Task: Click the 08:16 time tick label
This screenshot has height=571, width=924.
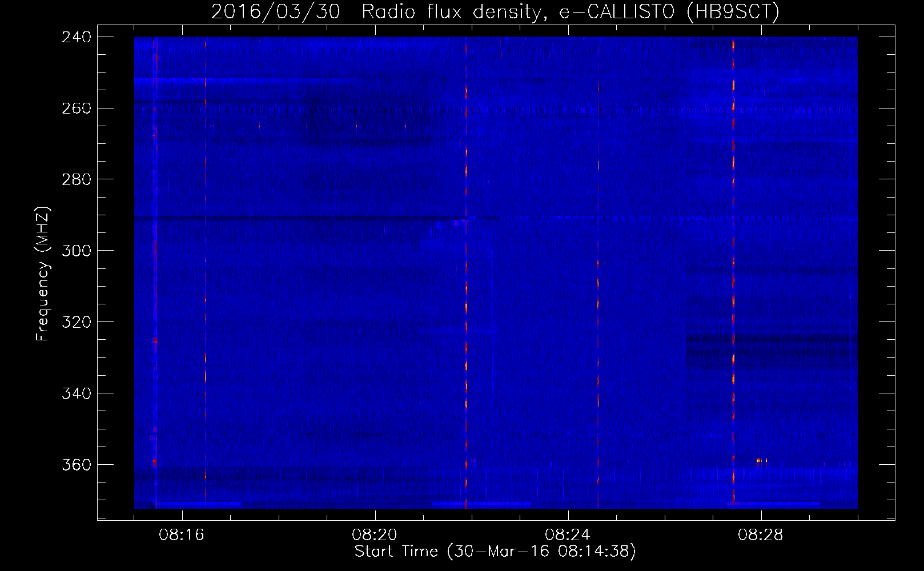Action: 182,535
